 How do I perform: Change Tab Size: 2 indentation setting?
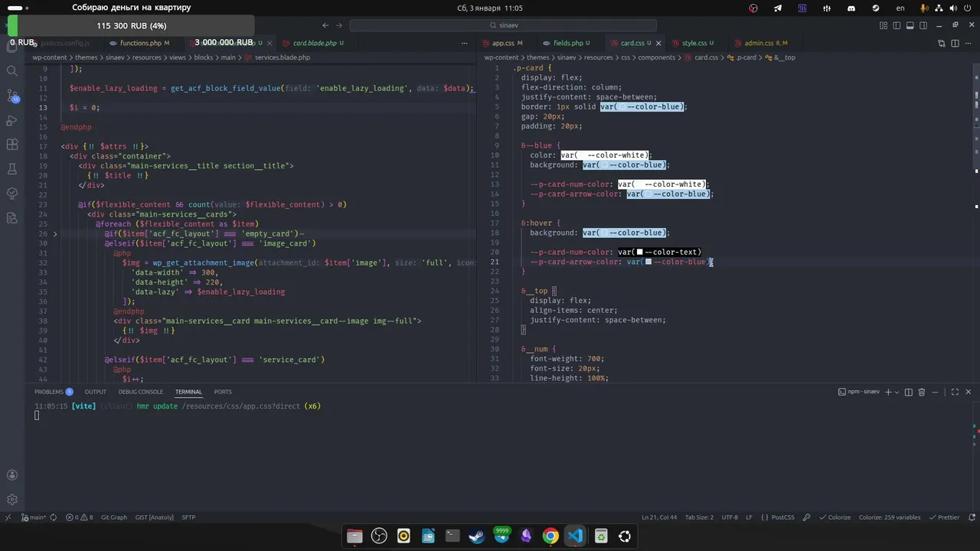point(699,517)
